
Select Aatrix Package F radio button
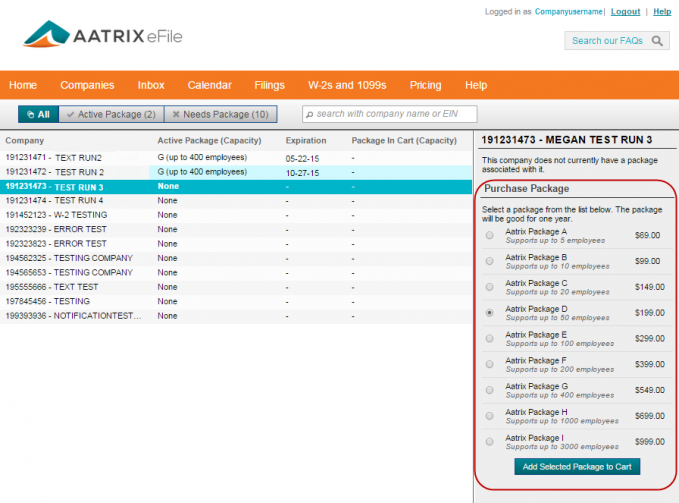(x=489, y=364)
